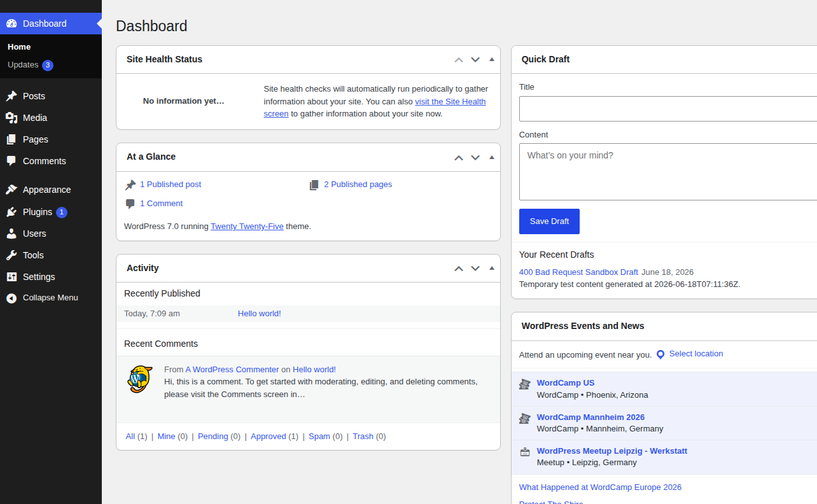Click the Save Draft button
The width and height of the screenshot is (817, 504).
point(549,221)
